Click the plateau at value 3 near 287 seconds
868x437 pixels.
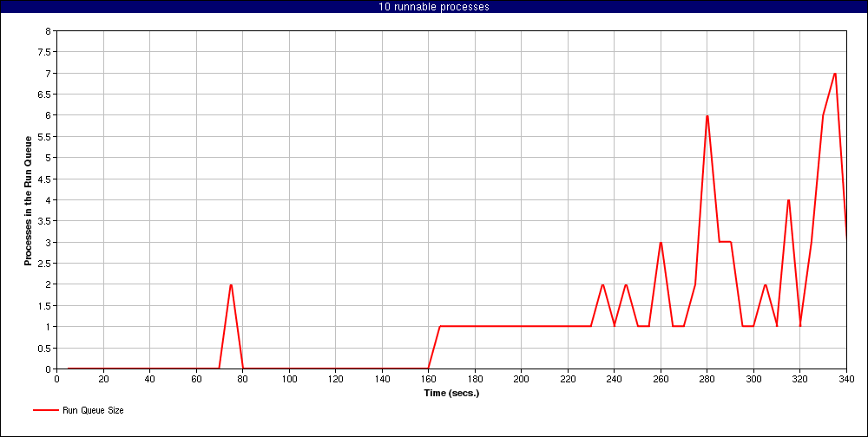[725, 242]
